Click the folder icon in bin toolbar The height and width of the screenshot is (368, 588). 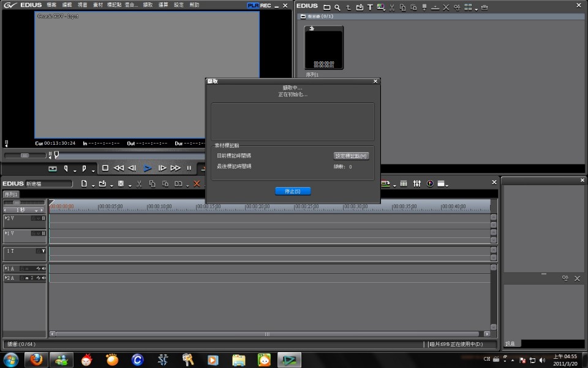[326, 7]
